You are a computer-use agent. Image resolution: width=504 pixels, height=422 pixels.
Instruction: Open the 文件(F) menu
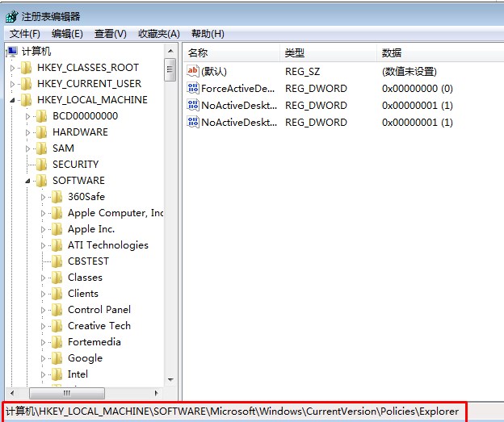(25, 33)
